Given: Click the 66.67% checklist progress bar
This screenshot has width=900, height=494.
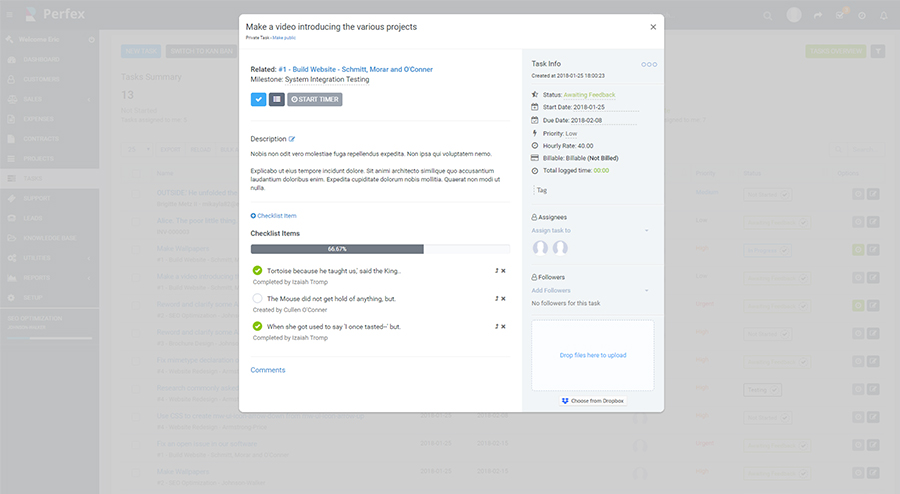Looking at the screenshot, I should point(380,249).
